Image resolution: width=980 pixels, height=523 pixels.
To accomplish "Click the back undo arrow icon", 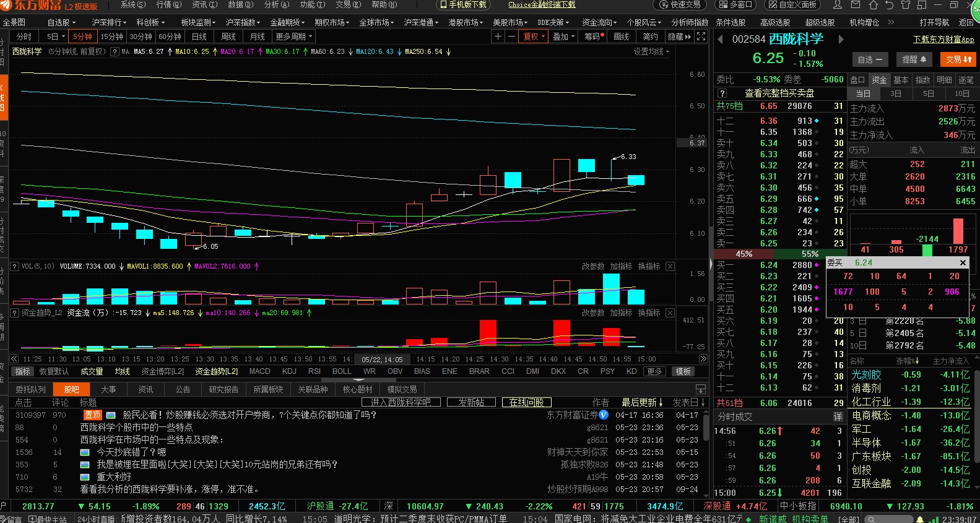I will tap(889, 5).
